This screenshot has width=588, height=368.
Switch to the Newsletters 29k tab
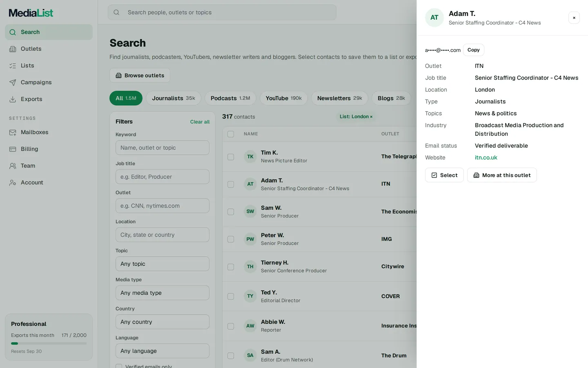[340, 98]
